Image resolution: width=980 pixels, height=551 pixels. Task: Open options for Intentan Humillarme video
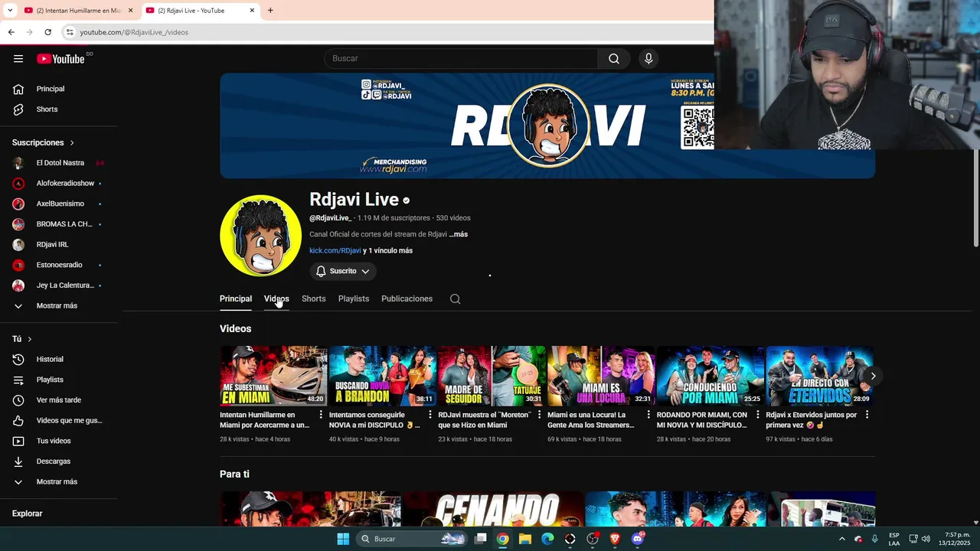(x=321, y=415)
